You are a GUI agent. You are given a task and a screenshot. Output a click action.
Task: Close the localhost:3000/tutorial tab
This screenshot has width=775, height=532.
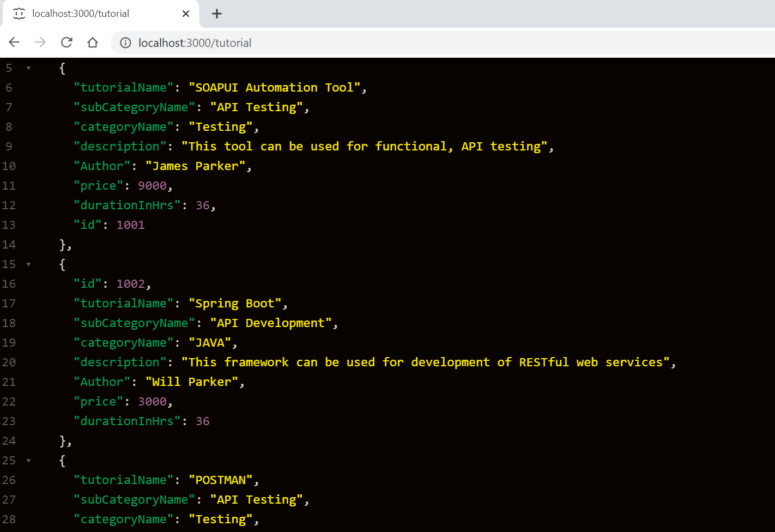(186, 14)
